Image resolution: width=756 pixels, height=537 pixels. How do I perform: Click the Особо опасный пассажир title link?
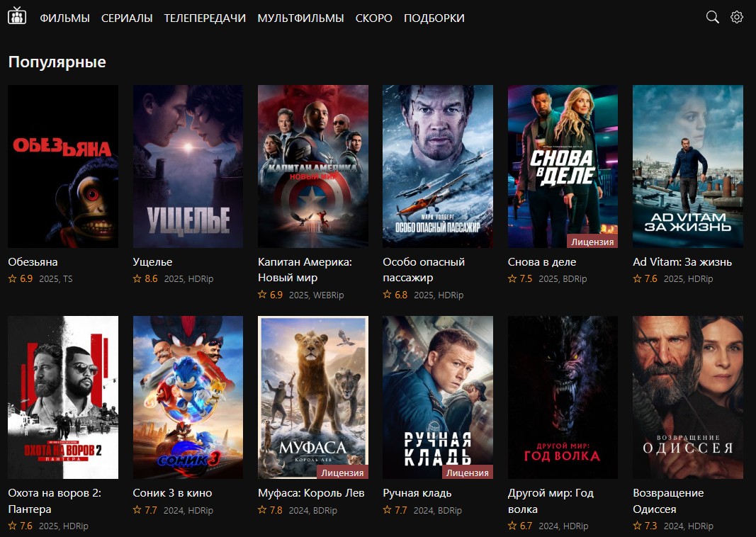point(423,270)
